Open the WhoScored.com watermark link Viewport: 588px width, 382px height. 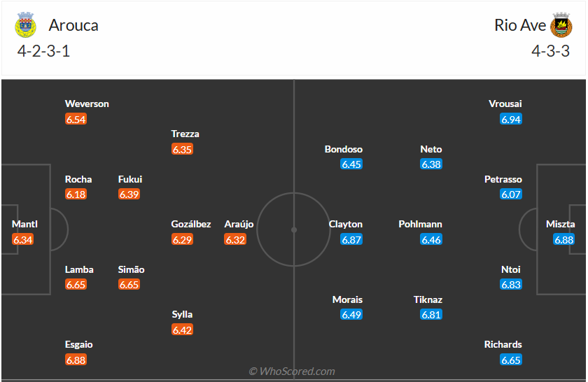click(292, 372)
